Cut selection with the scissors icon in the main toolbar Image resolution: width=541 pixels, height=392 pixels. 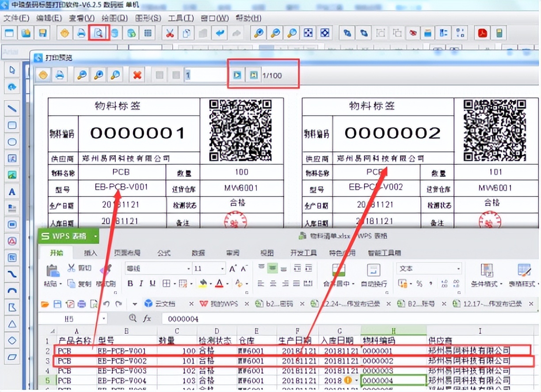[x=170, y=33]
